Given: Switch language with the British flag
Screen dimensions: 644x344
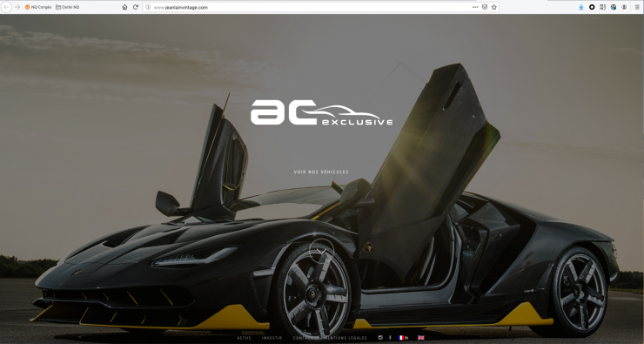Looking at the screenshot, I should pos(421,338).
